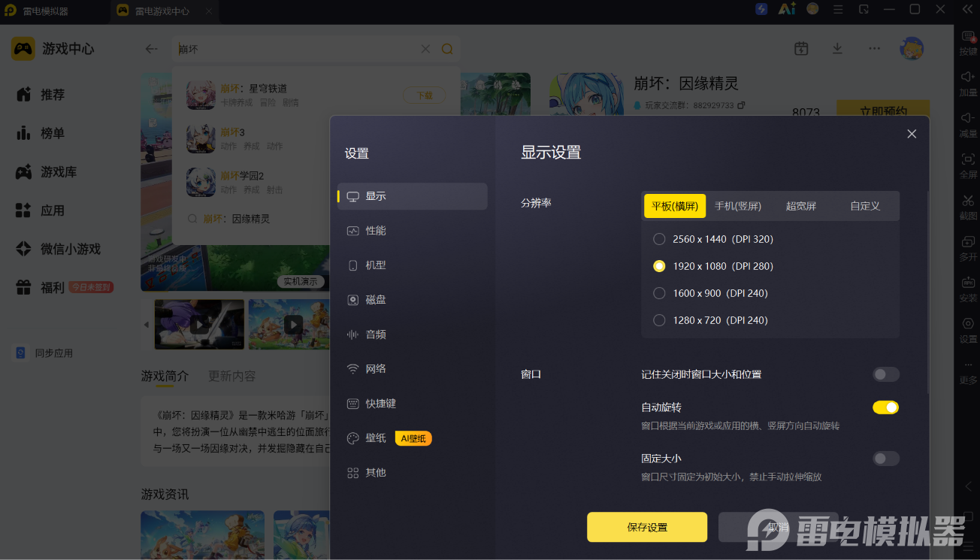Click the magnifier search icon
The image size is (980, 560).
(x=447, y=49)
